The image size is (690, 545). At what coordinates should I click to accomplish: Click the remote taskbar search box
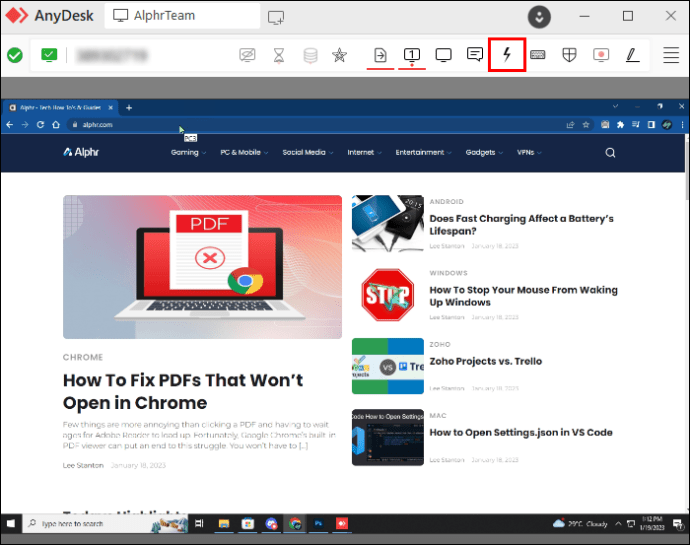coord(105,523)
